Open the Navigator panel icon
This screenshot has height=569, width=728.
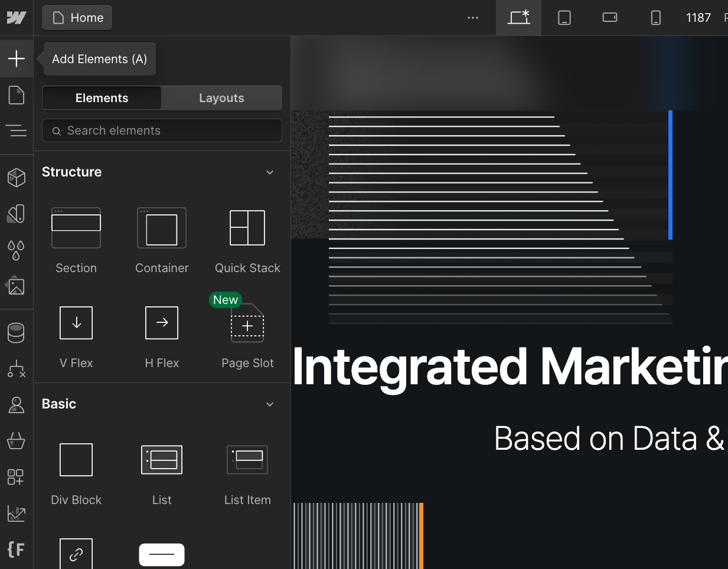pos(17,130)
